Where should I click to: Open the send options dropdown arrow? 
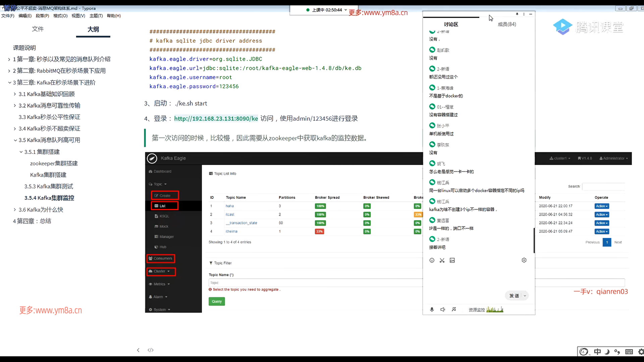pyautogui.click(x=525, y=296)
